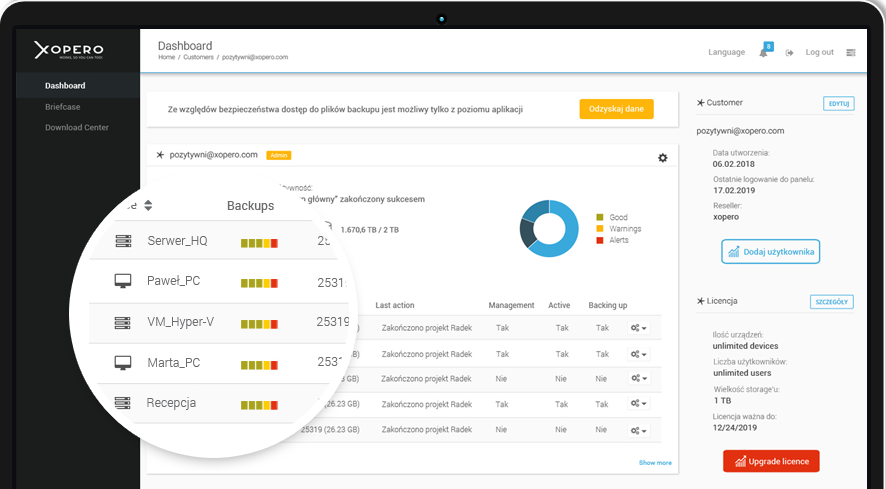This screenshot has height=489, width=886.
Task: Open Briefcase in the sidebar
Action: (63, 107)
